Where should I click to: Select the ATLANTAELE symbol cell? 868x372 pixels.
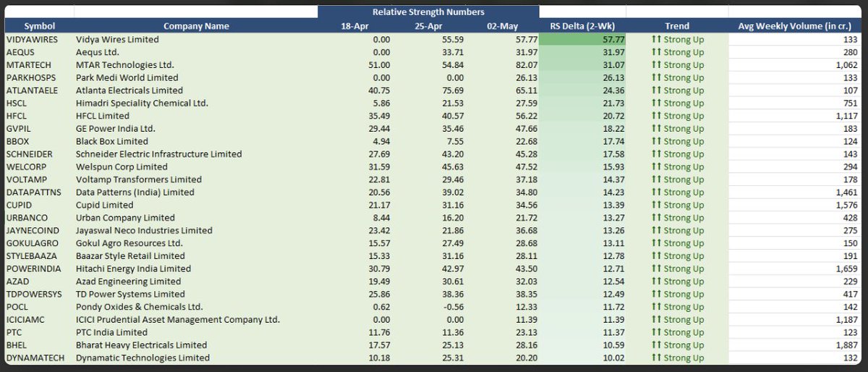(x=31, y=90)
